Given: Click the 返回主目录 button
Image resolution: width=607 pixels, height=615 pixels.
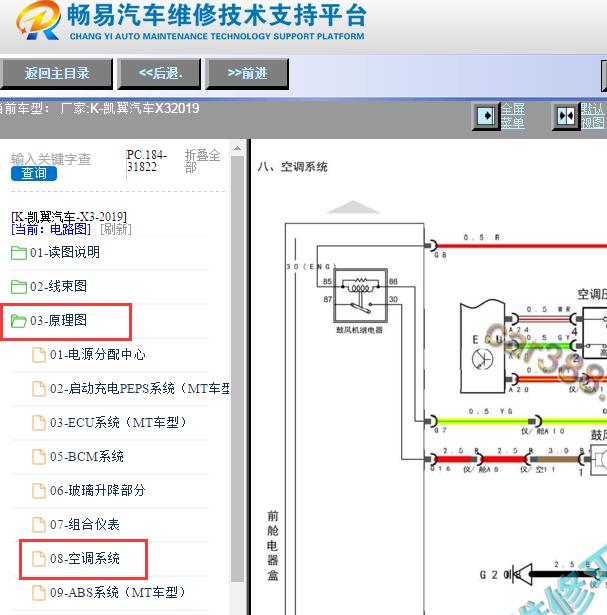Looking at the screenshot, I should [56, 73].
